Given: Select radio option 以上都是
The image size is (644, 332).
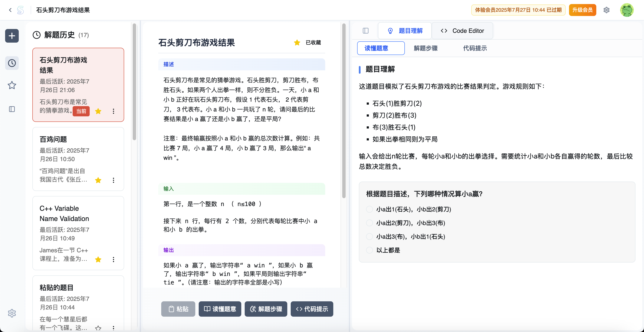Looking at the screenshot, I should point(369,250).
